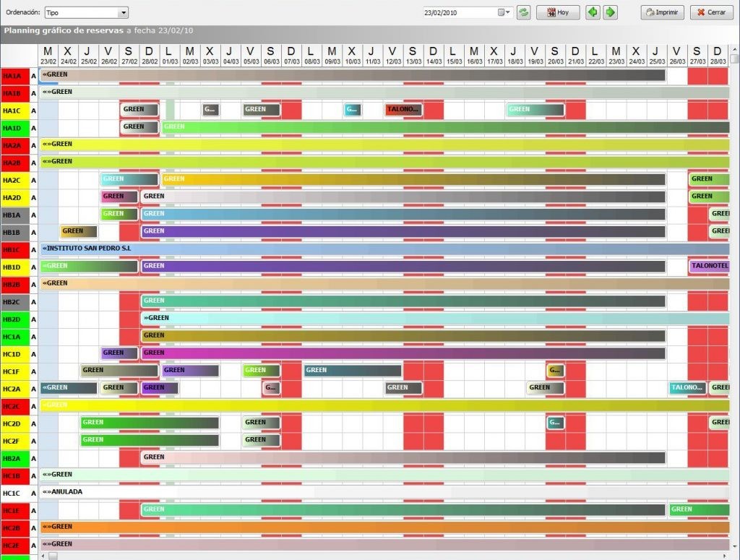Screen dimensions: 740x560
Task: Open the pinkish GREEN reservation in row HB2A
Action: (403, 457)
